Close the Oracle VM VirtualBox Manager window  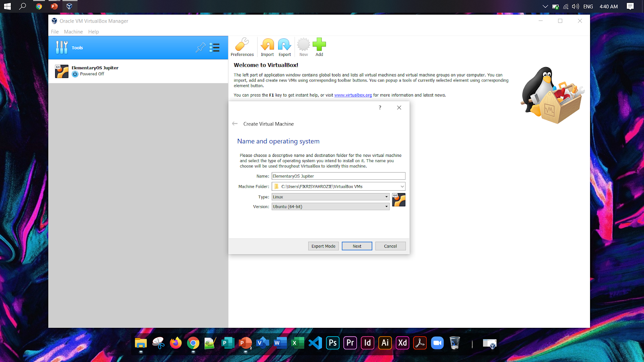click(580, 21)
